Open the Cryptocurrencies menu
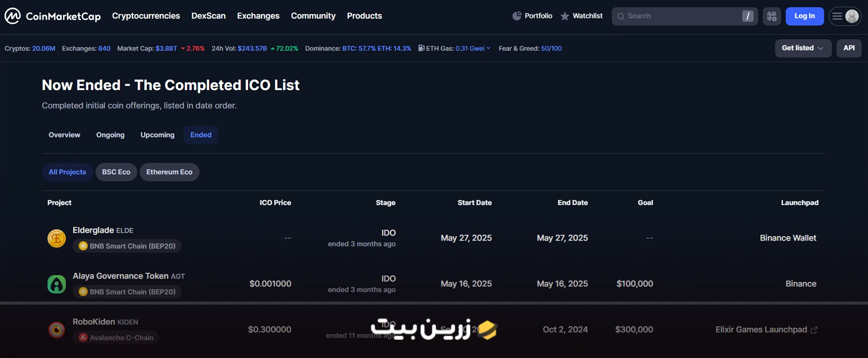The image size is (868, 358). point(146,16)
